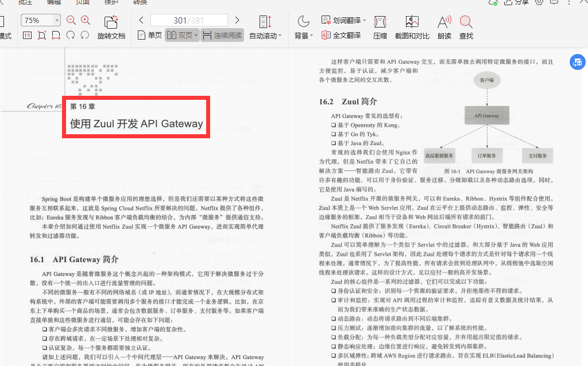Viewport: 588px width, 366px height.
Task: Click the line 基于 Go 的 Tyk
Action: tap(355, 134)
